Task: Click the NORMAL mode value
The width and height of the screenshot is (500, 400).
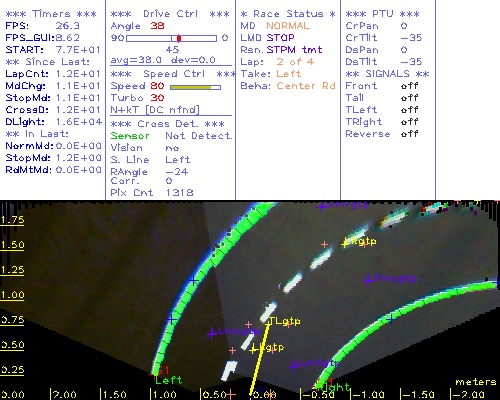Action: coord(288,26)
